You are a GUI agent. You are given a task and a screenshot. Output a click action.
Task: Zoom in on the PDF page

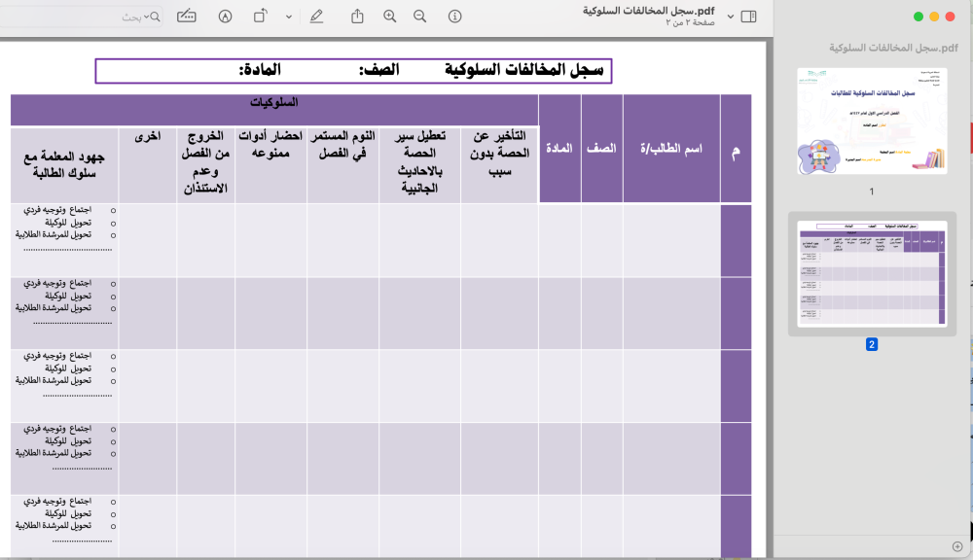click(x=390, y=17)
